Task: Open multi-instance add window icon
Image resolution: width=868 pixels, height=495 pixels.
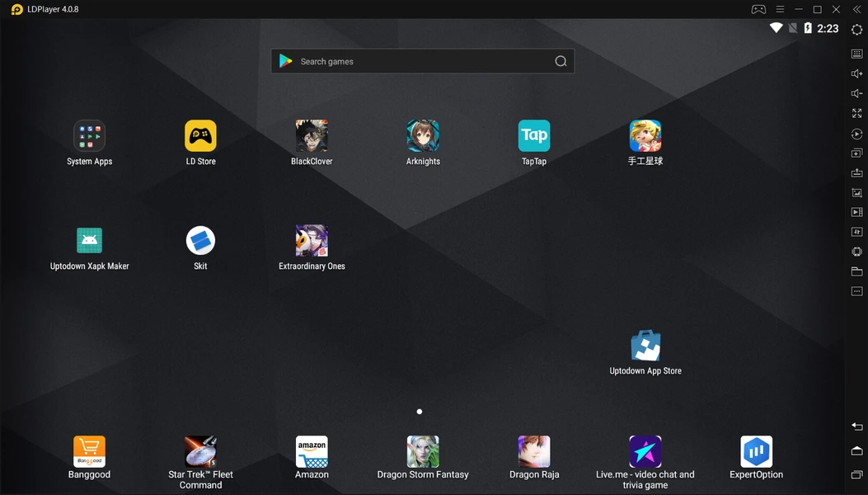Action: point(857,153)
